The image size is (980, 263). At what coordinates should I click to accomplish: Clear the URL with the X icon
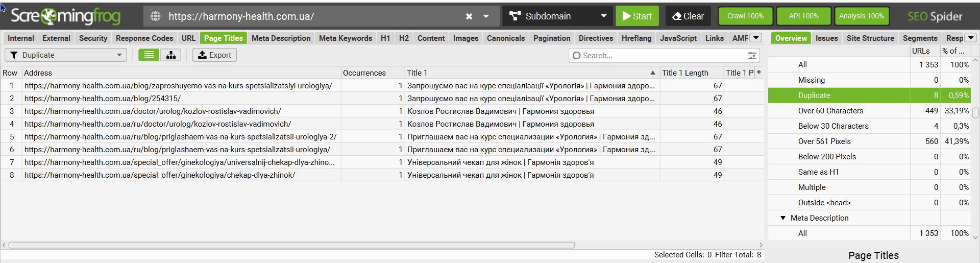click(x=469, y=16)
